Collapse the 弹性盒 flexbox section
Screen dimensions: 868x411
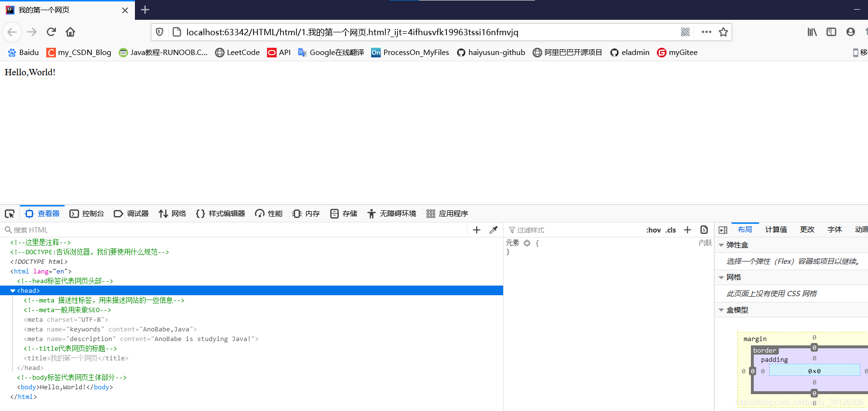pyautogui.click(x=721, y=245)
